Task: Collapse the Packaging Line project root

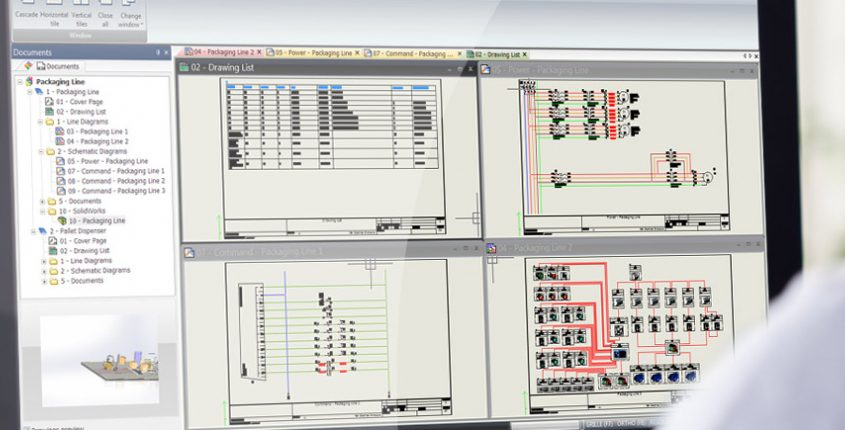Action: pos(20,82)
